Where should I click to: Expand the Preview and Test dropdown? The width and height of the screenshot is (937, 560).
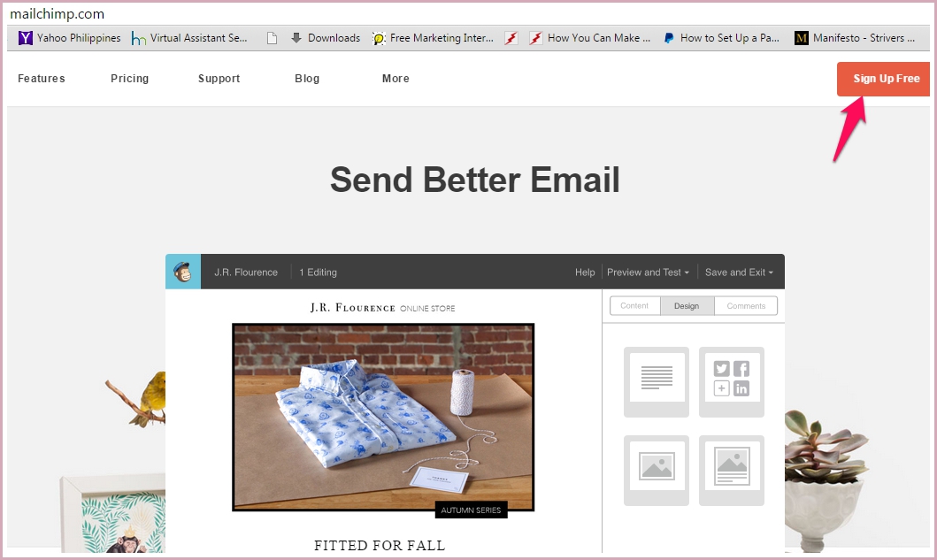(x=648, y=272)
